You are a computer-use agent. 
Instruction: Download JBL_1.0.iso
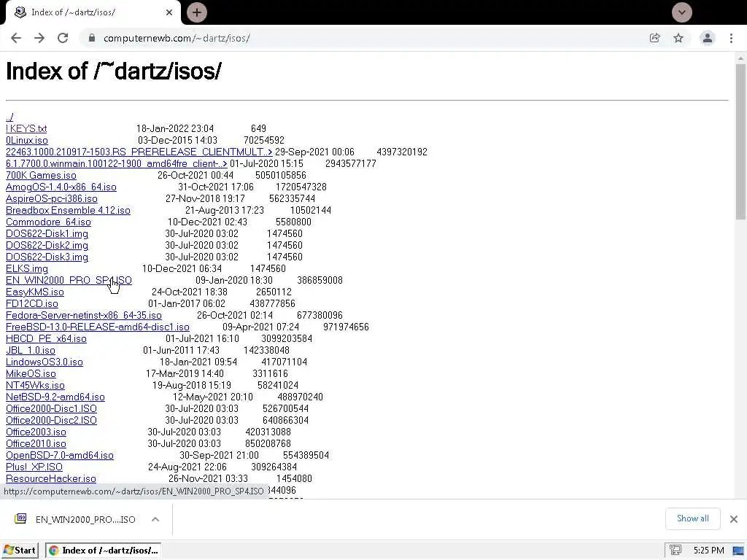31,351
